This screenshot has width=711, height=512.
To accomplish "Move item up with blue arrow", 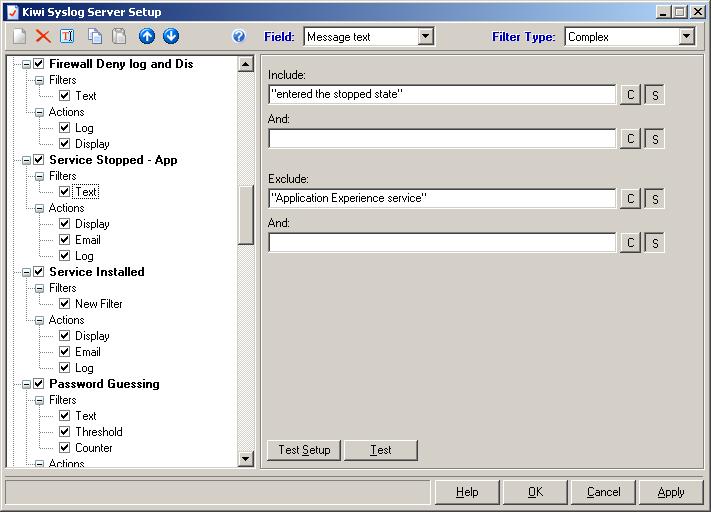I will click(146, 36).
